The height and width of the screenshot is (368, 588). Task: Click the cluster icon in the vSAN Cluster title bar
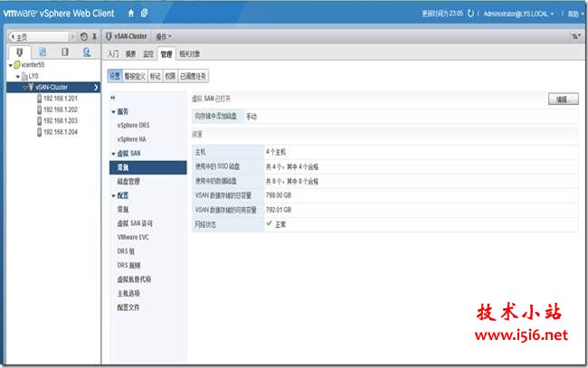point(109,36)
